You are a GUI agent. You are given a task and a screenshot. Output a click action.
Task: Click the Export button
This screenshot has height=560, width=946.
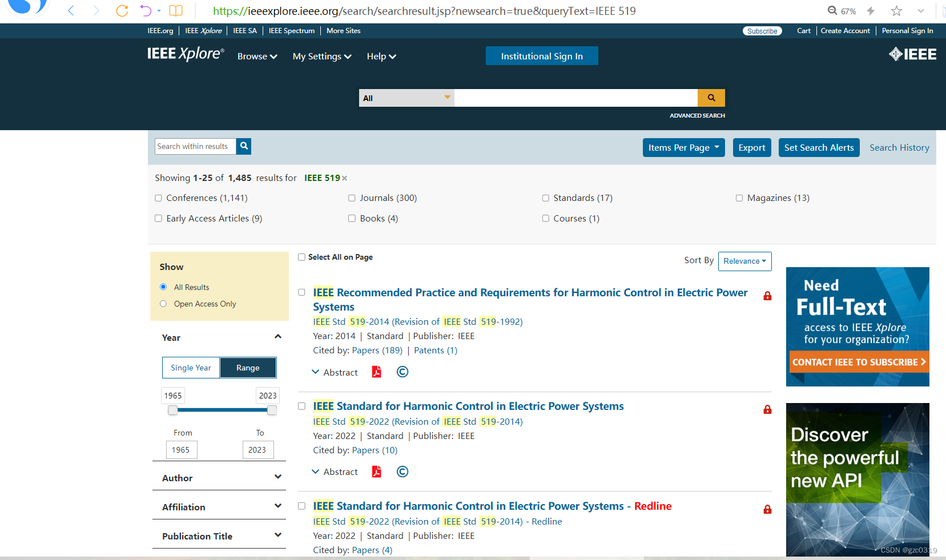click(x=752, y=147)
